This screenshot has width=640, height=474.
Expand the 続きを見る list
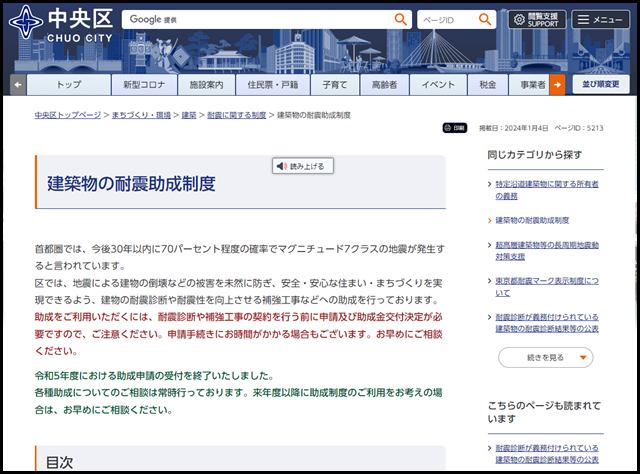tap(544, 356)
